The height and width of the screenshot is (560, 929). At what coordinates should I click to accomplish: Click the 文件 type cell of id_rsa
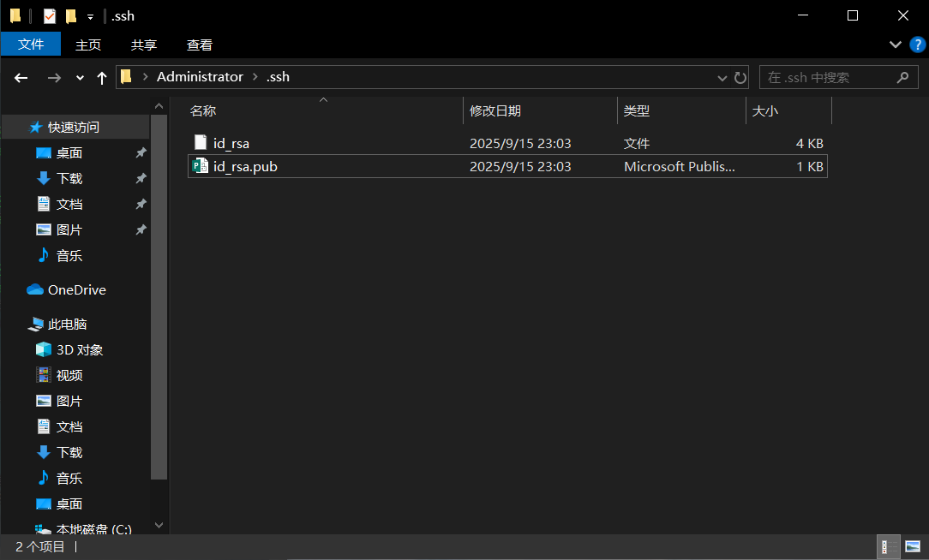tap(637, 143)
